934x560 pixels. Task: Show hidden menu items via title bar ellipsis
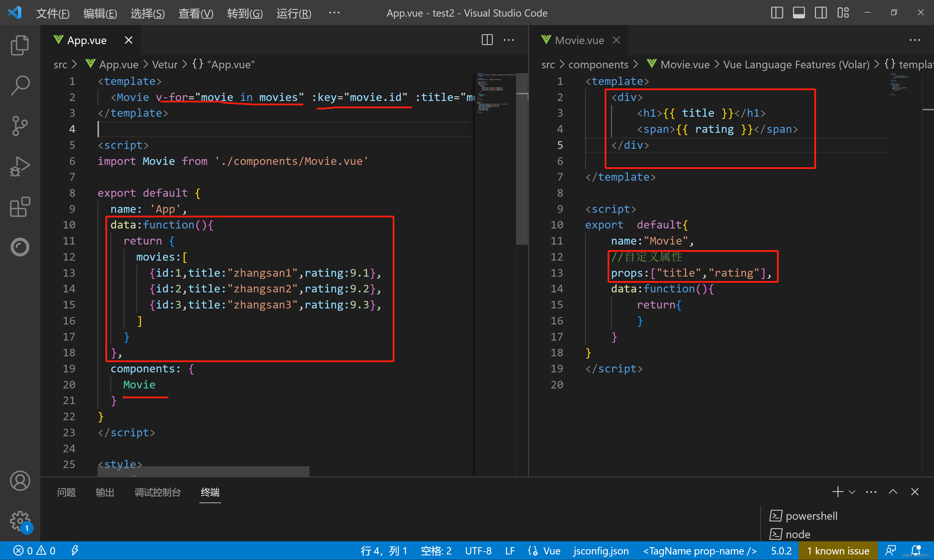click(334, 13)
